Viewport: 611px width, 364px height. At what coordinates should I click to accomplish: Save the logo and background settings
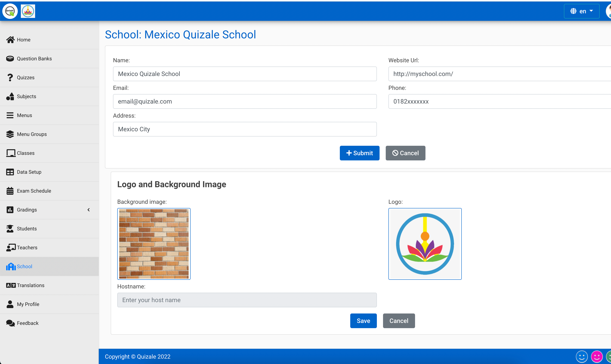point(363,321)
